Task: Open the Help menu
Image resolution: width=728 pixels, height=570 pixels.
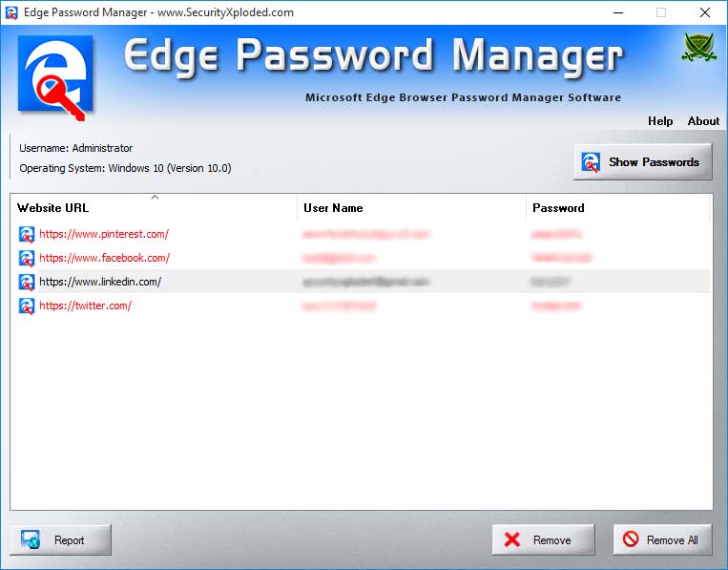Action: click(x=660, y=121)
